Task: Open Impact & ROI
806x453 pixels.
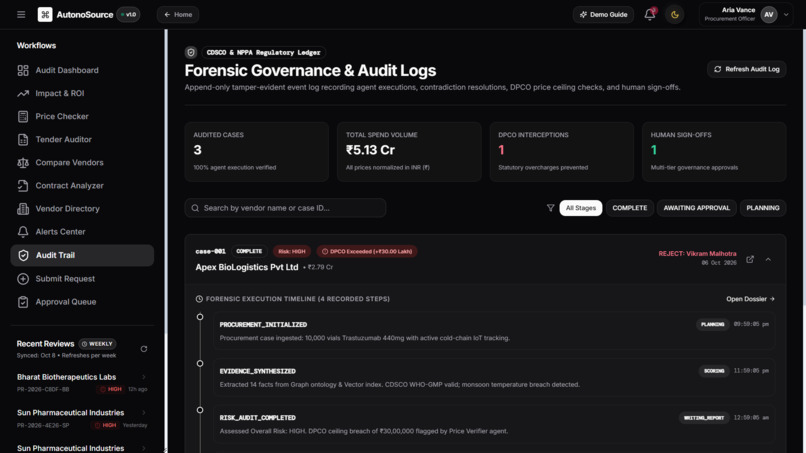Action: 82,93
